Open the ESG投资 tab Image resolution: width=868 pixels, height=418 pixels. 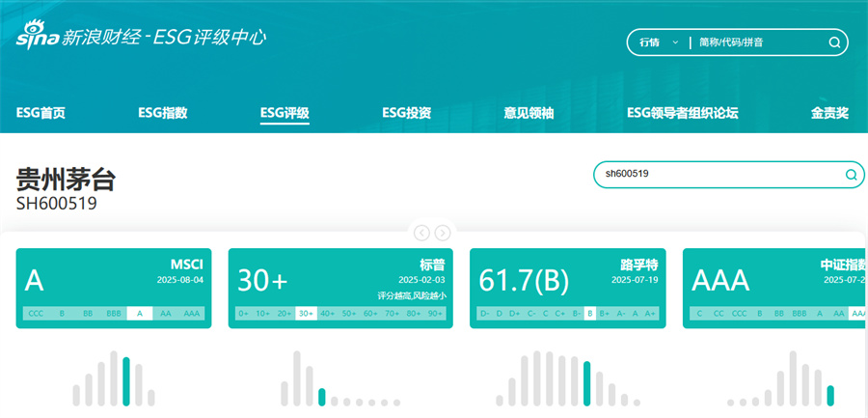(x=406, y=113)
